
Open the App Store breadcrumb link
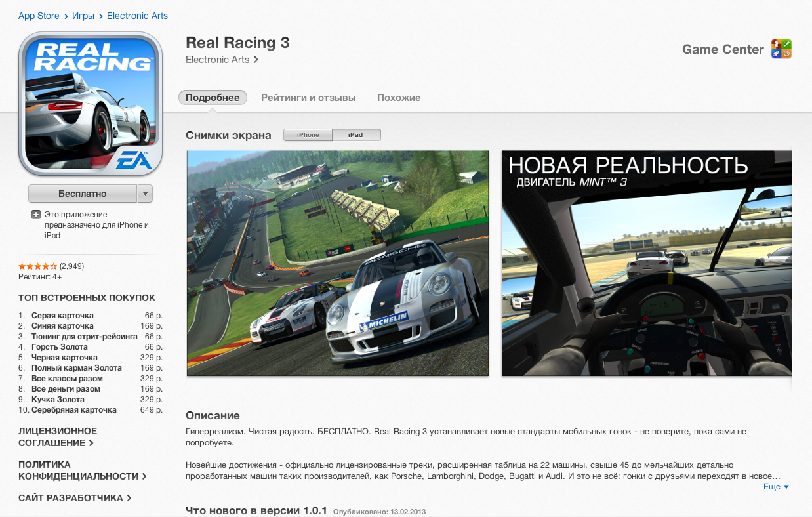tap(39, 16)
